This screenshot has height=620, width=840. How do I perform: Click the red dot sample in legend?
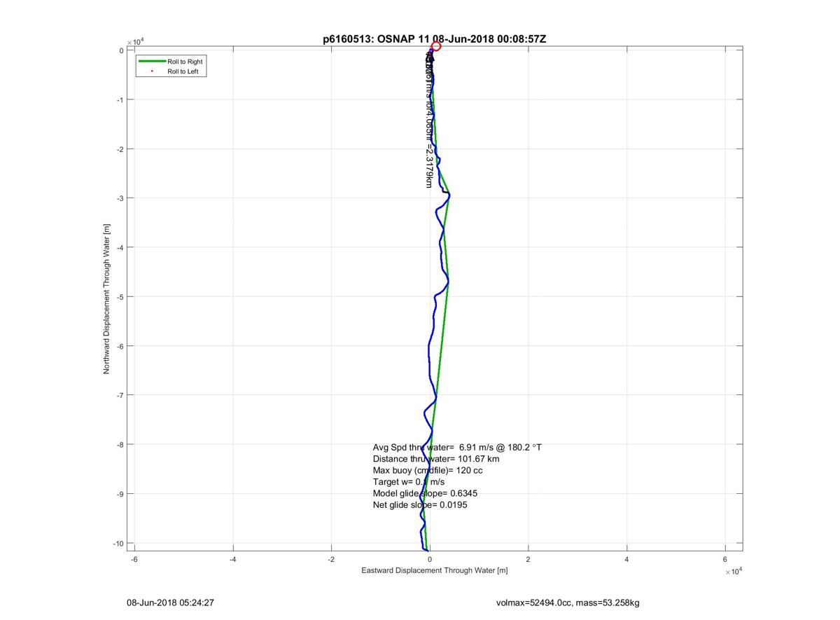[152, 71]
